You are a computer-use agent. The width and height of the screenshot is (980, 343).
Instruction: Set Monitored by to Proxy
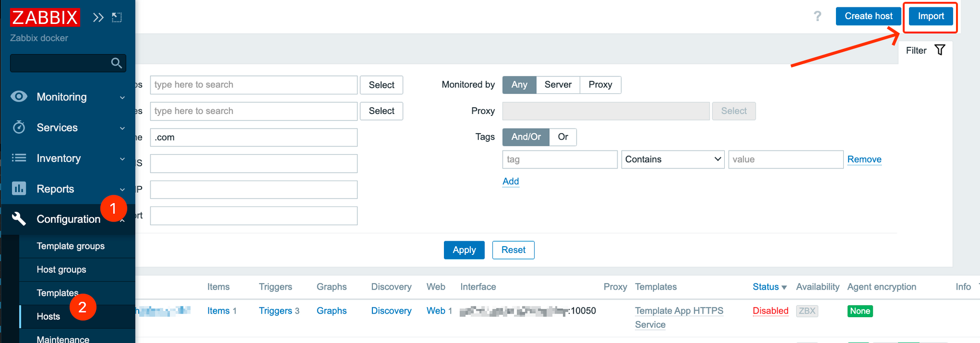[600, 85]
